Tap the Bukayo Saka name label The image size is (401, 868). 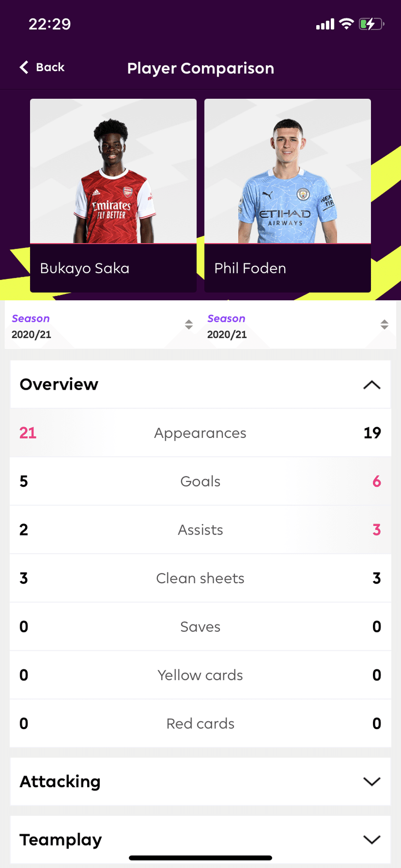click(85, 268)
